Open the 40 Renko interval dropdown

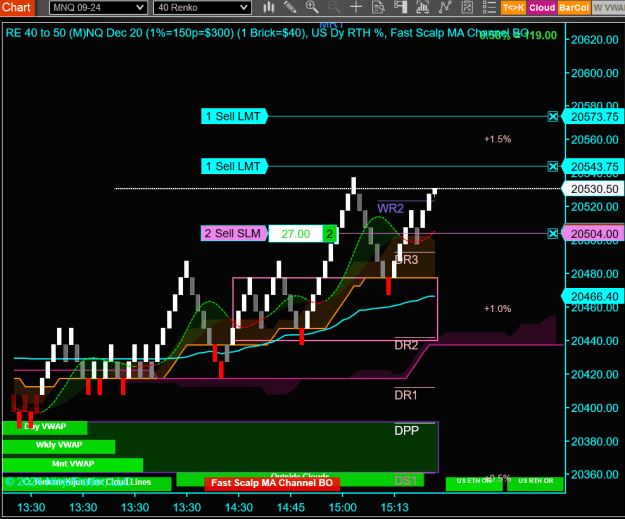[202, 8]
